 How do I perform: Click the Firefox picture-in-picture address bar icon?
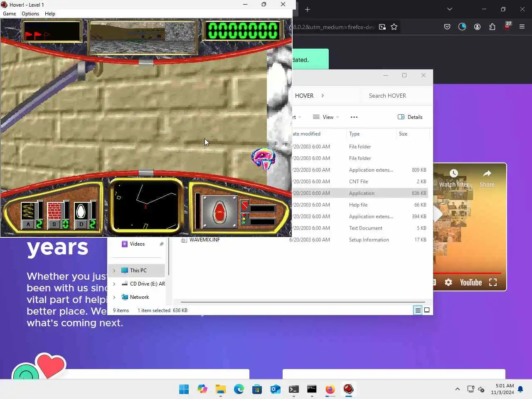(x=382, y=27)
